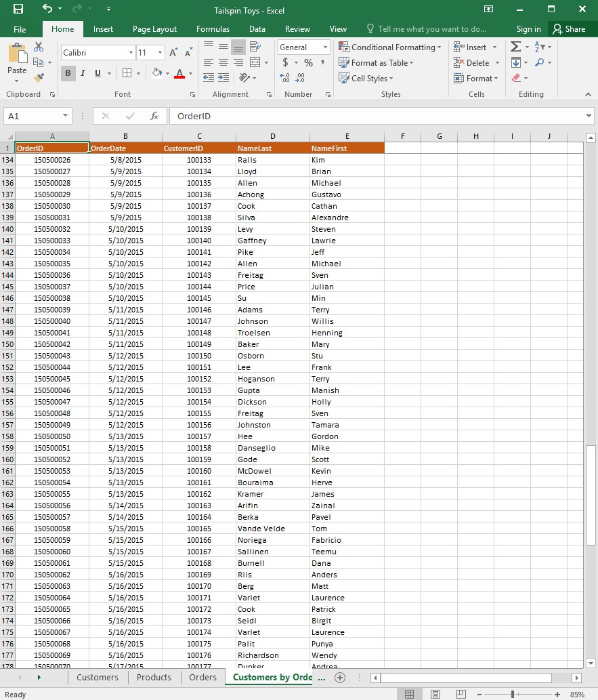Expand Conditional Formatting menu
The image size is (598, 700).
coord(389,47)
